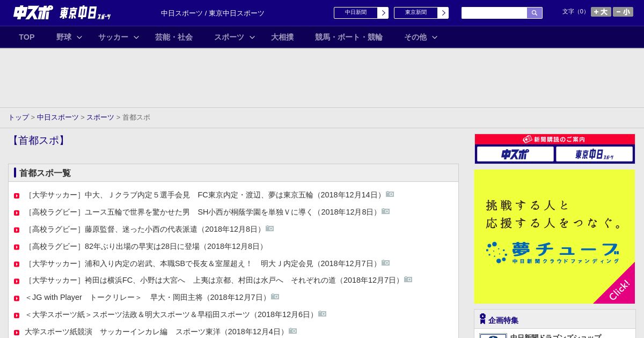644x338 pixels.
Task: Expand the 野球 dropdown chevron
Action: click(79, 37)
